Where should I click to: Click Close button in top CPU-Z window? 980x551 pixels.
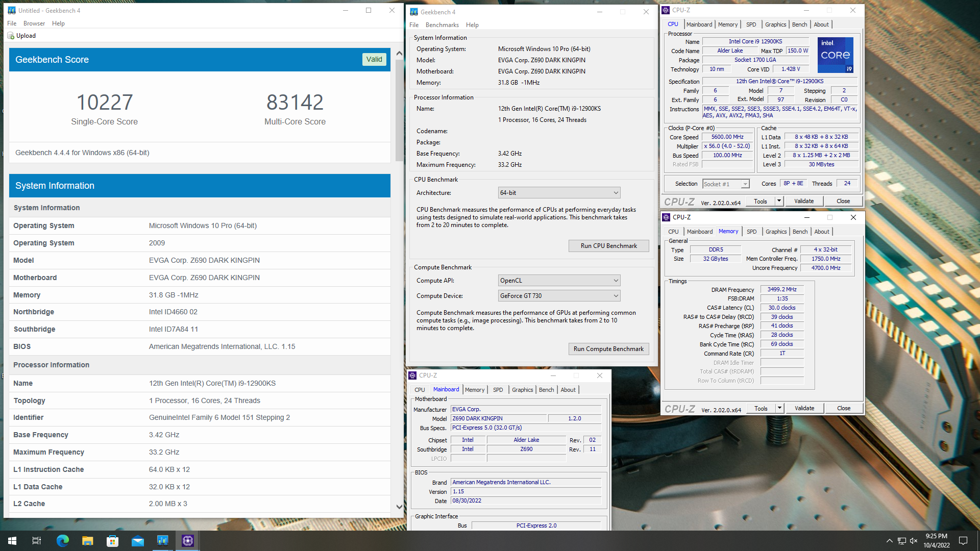point(843,201)
